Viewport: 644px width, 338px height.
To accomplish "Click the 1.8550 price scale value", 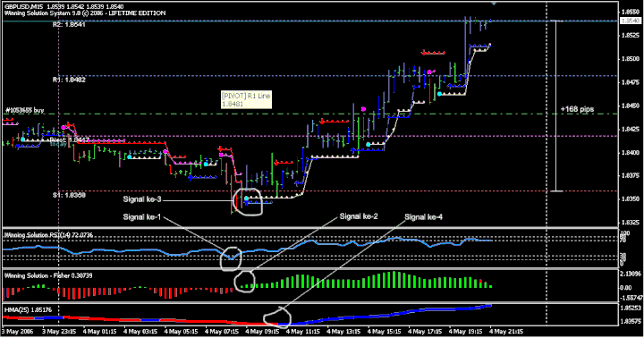I will tap(631, 12).
